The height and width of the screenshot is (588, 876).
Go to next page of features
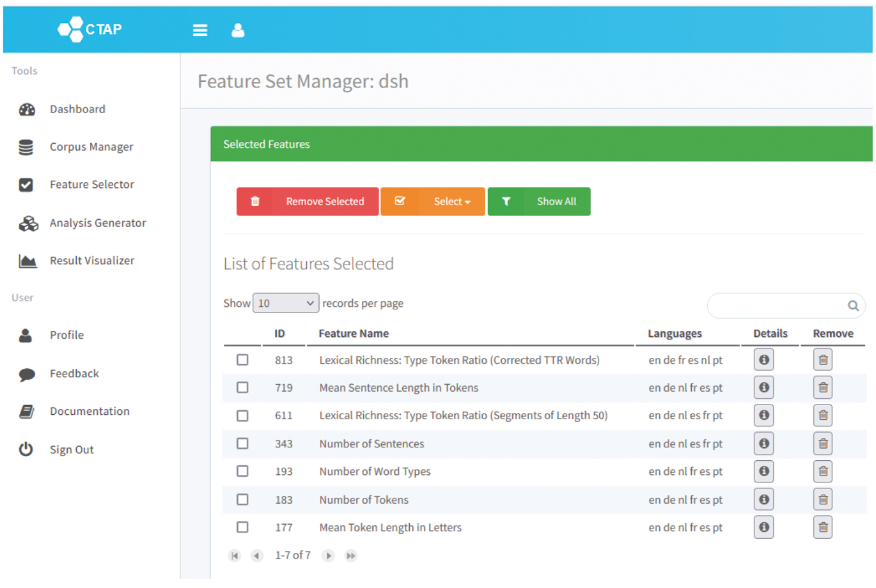(x=328, y=556)
